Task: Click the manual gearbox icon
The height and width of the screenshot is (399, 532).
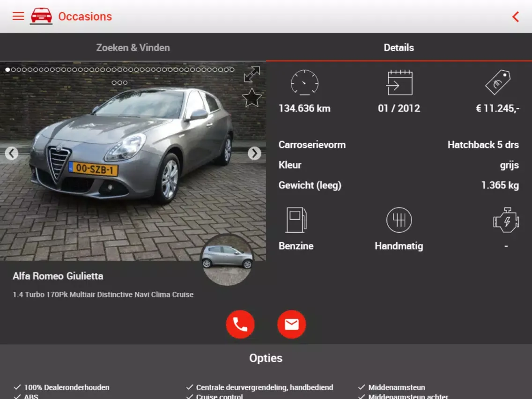Action: point(399,220)
